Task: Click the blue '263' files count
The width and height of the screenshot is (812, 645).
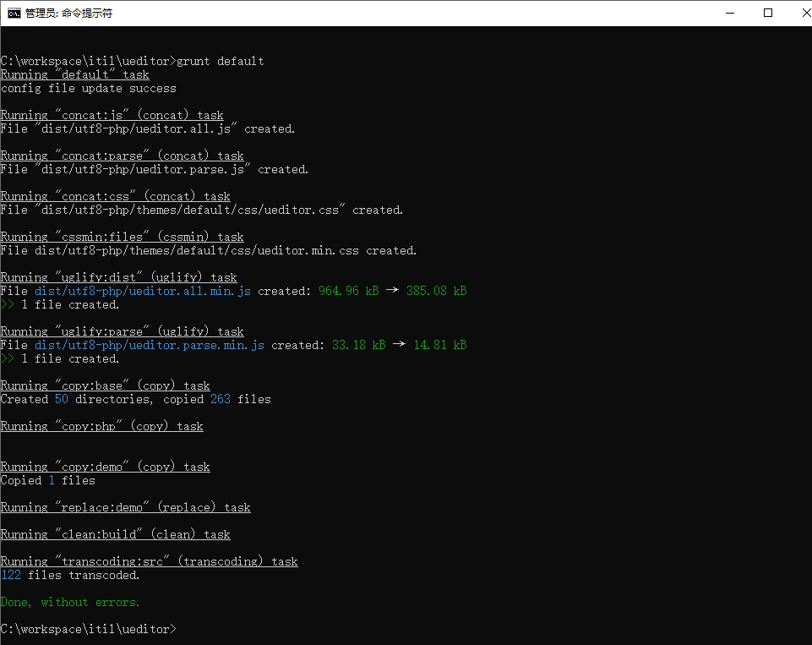Action: [221, 399]
